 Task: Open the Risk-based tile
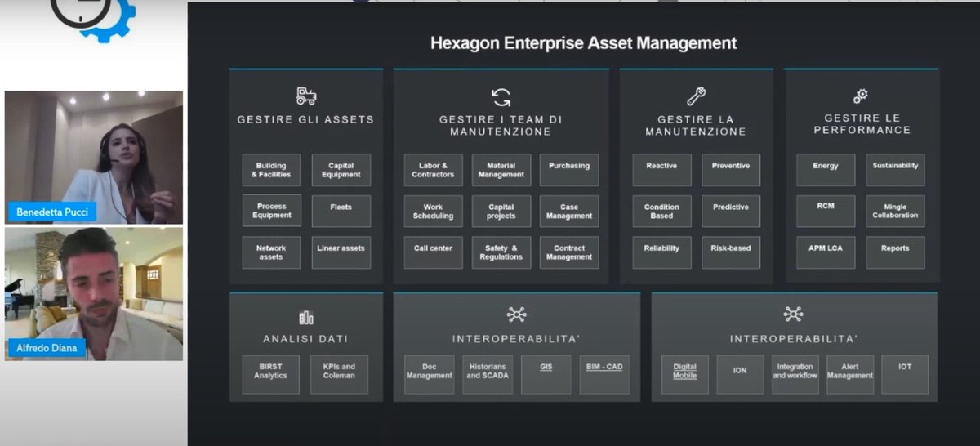[731, 252]
